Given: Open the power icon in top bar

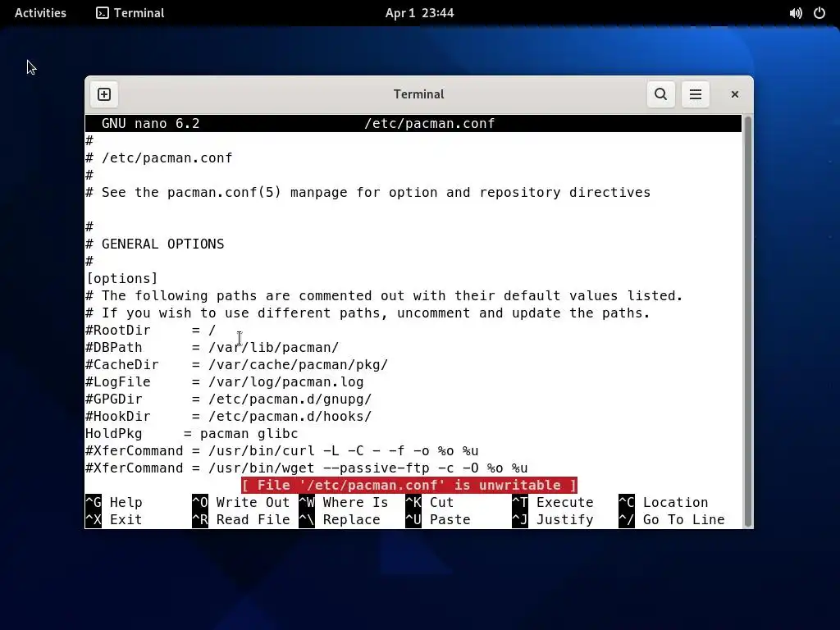Looking at the screenshot, I should [x=819, y=13].
